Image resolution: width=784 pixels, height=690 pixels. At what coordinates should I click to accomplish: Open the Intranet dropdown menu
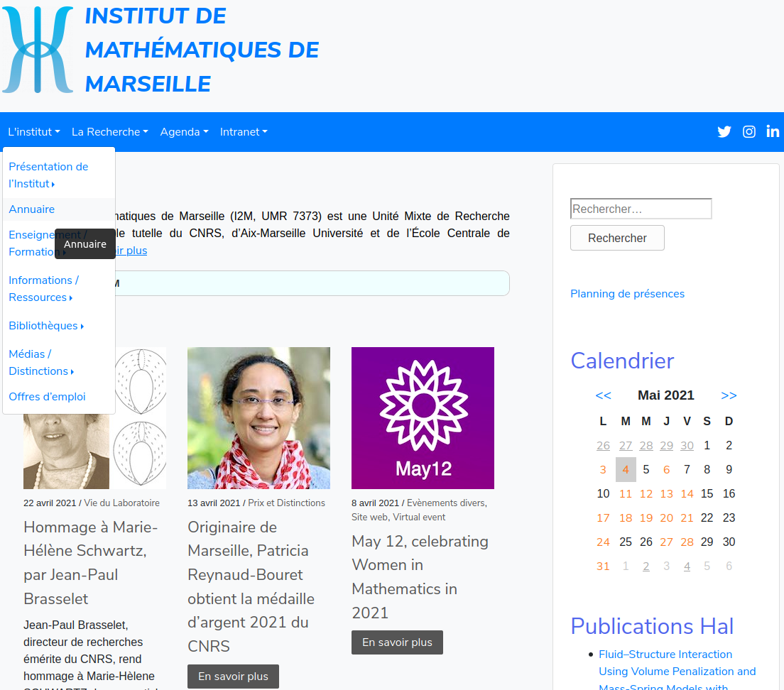244,132
